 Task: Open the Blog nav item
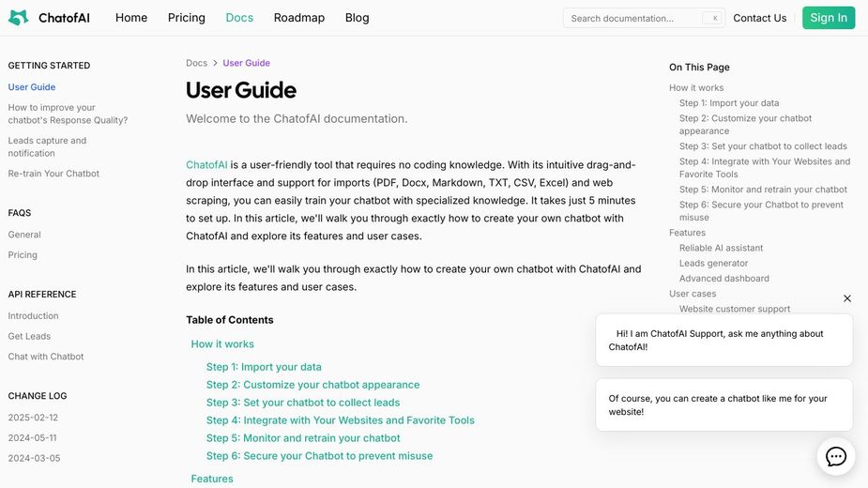point(358,18)
